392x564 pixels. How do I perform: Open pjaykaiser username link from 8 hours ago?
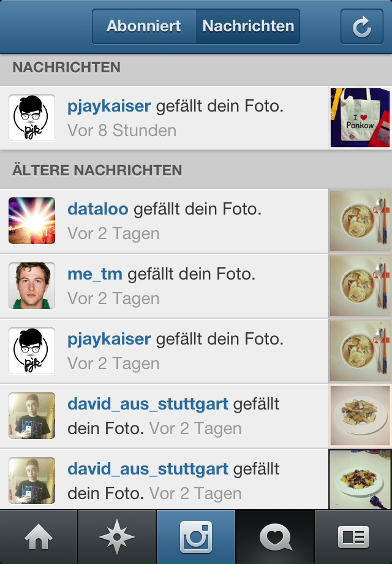[x=109, y=106]
